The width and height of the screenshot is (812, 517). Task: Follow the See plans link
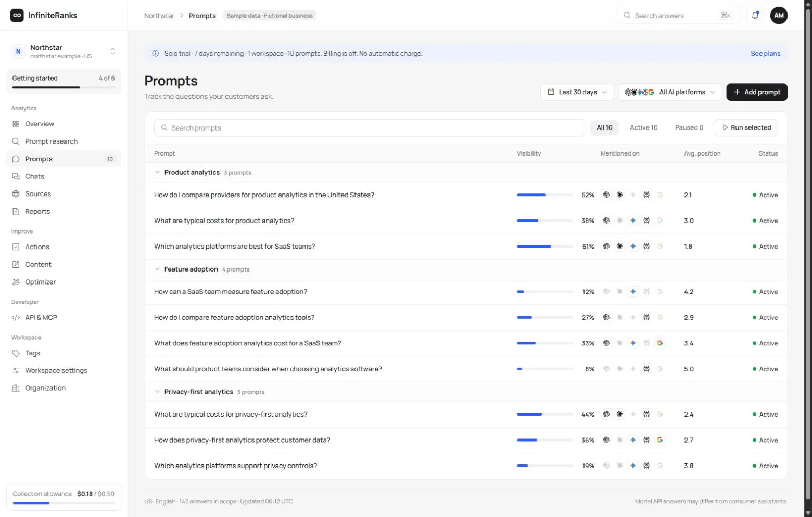(x=765, y=54)
